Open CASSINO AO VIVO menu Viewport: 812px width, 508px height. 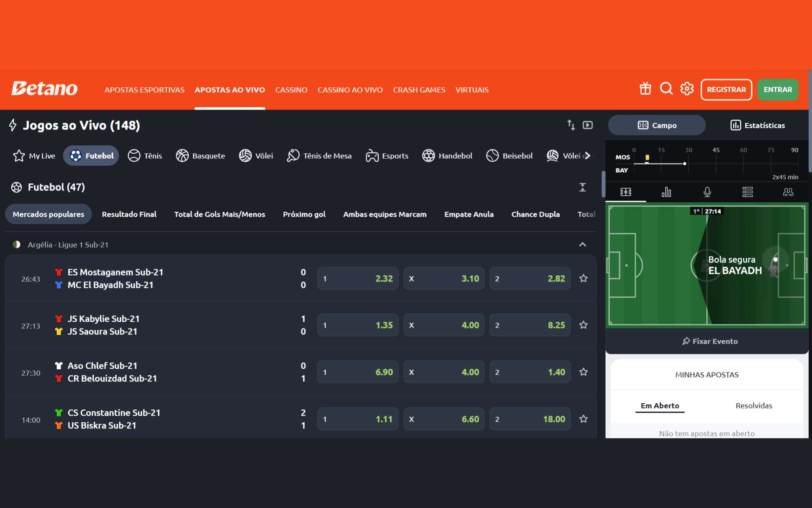(350, 90)
